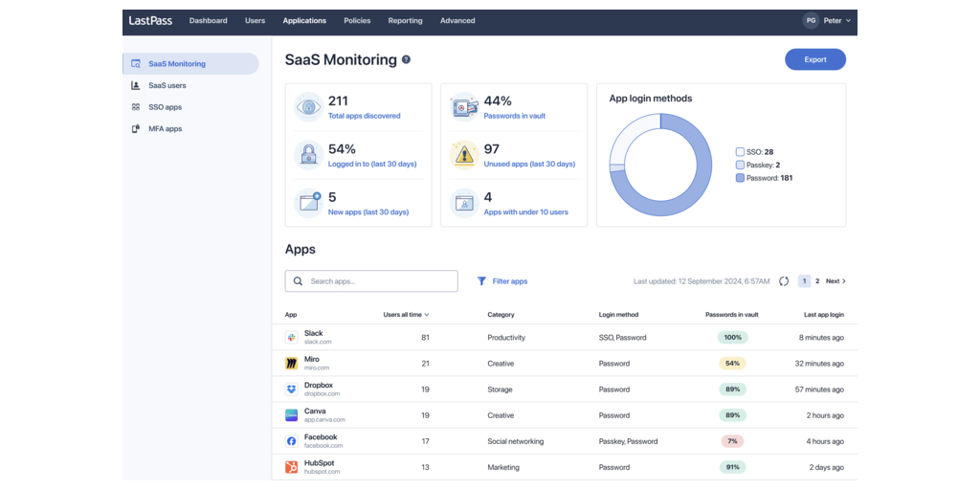Open the Policies menu in top navigation
The width and height of the screenshot is (980, 490).
pyautogui.click(x=357, y=20)
